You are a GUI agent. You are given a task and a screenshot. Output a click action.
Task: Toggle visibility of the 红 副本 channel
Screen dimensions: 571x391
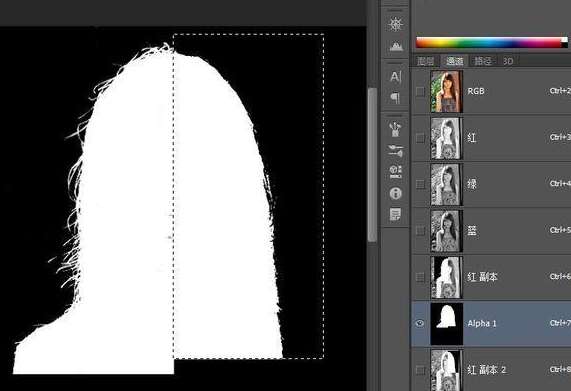(x=420, y=277)
